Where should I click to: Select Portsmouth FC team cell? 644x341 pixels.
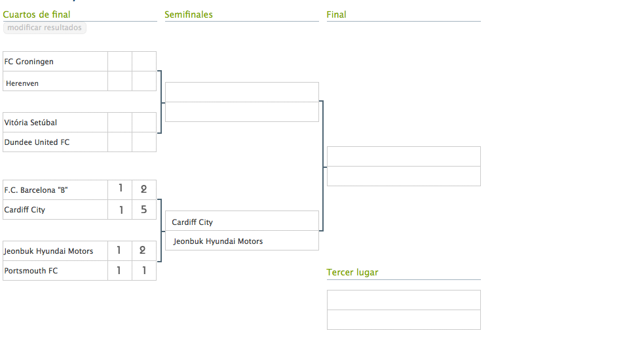pos(55,271)
